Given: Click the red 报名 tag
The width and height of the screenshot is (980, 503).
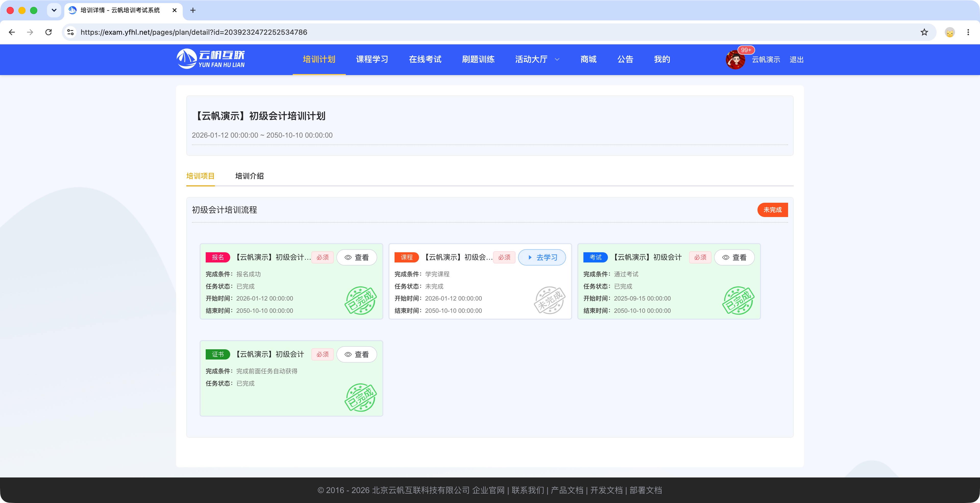Looking at the screenshot, I should pyautogui.click(x=218, y=258).
